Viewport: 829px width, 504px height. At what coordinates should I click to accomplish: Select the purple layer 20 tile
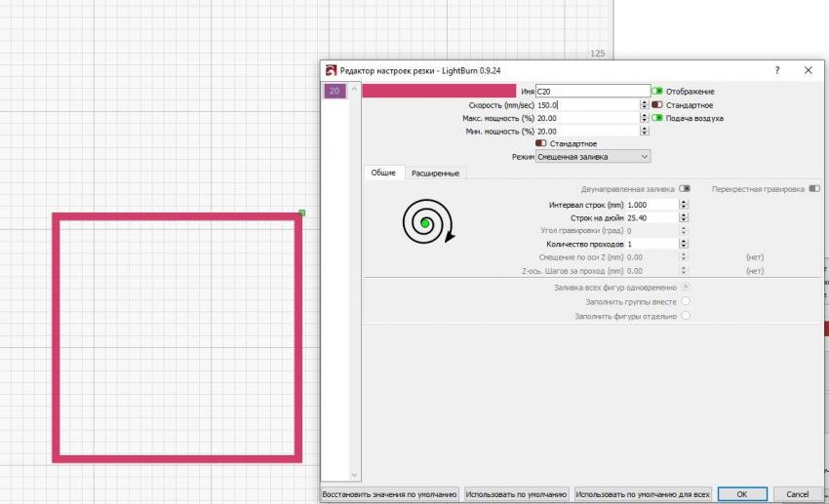click(334, 91)
